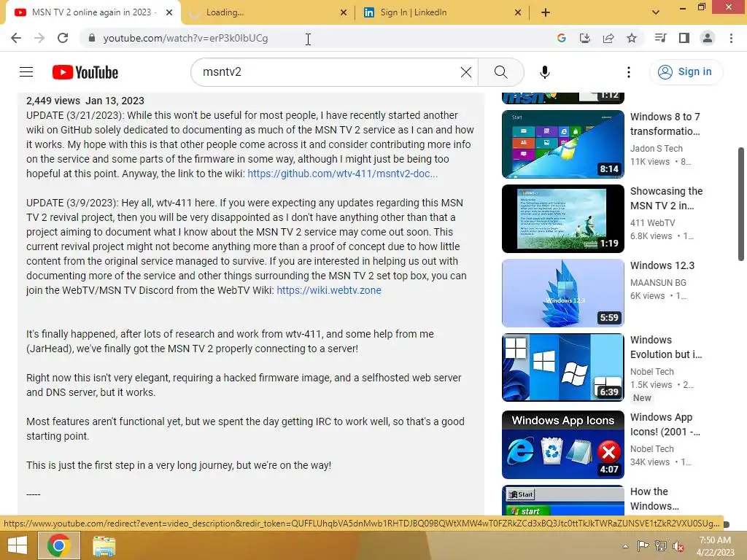747x560 pixels.
Task: Close the LinkedIn tab
Action: [518, 12]
